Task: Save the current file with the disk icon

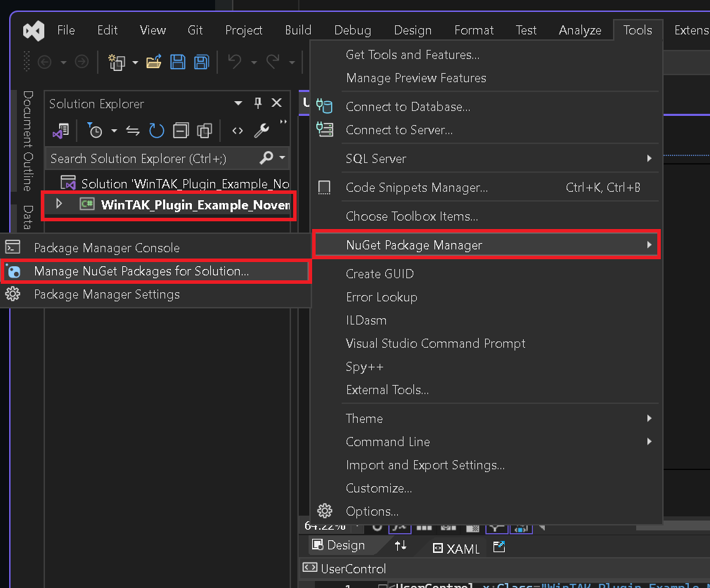Action: coord(177,62)
